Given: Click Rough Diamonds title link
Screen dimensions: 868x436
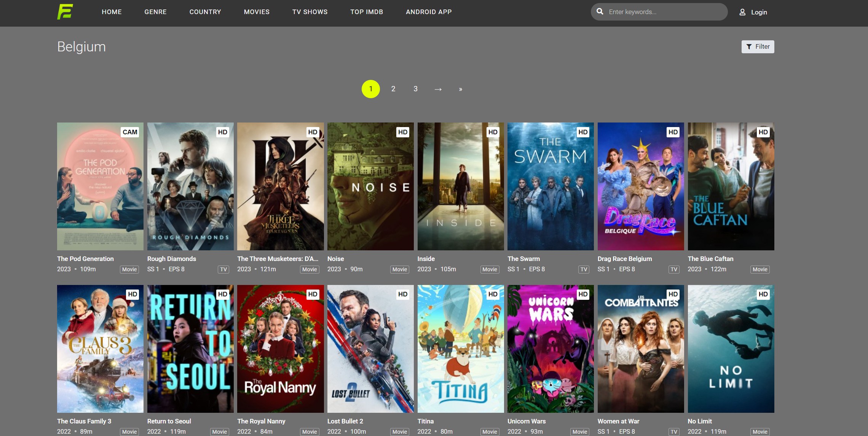Looking at the screenshot, I should point(172,259).
